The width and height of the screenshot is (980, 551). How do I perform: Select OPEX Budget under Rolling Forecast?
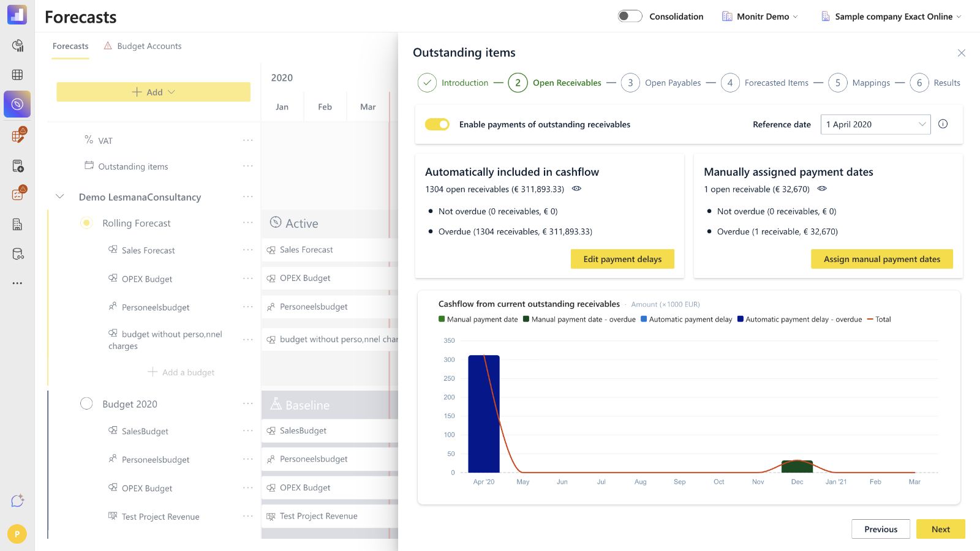147,279
